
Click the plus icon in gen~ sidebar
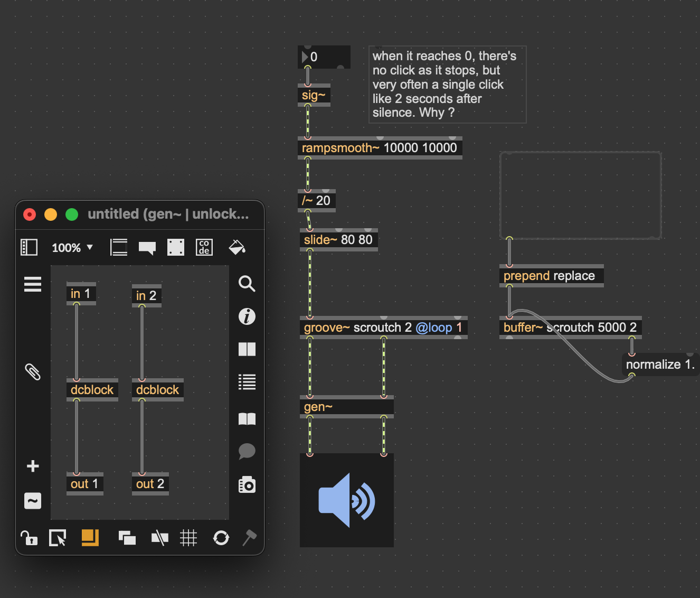[x=33, y=466]
